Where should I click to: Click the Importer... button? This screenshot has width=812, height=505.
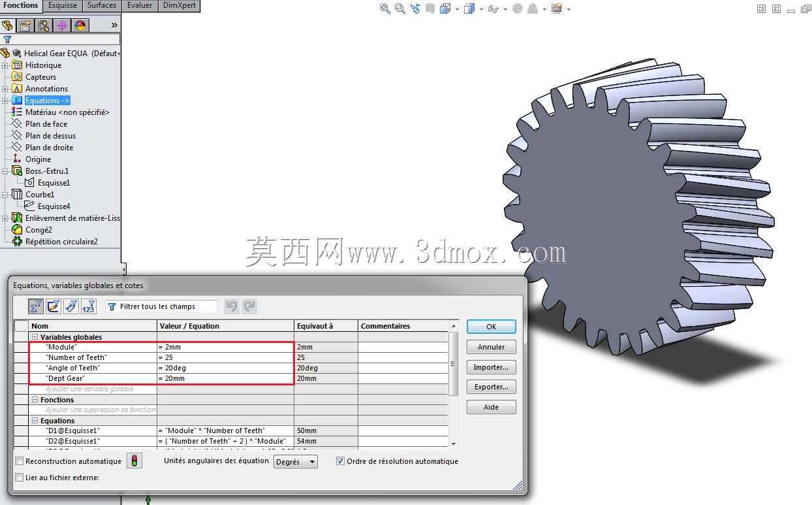coord(491,367)
